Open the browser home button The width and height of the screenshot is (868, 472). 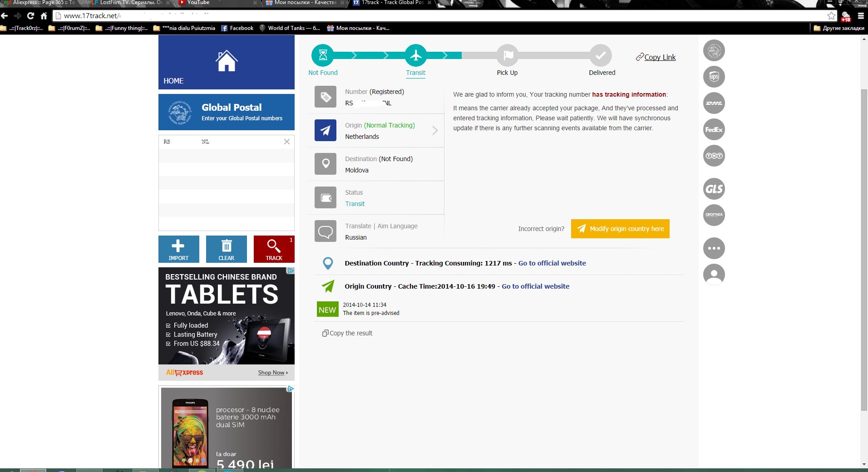pos(44,16)
